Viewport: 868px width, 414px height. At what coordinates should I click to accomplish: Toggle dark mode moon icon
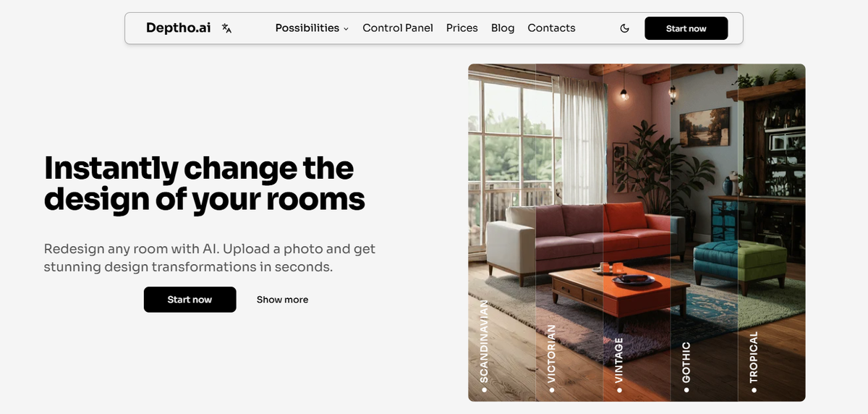(x=625, y=28)
